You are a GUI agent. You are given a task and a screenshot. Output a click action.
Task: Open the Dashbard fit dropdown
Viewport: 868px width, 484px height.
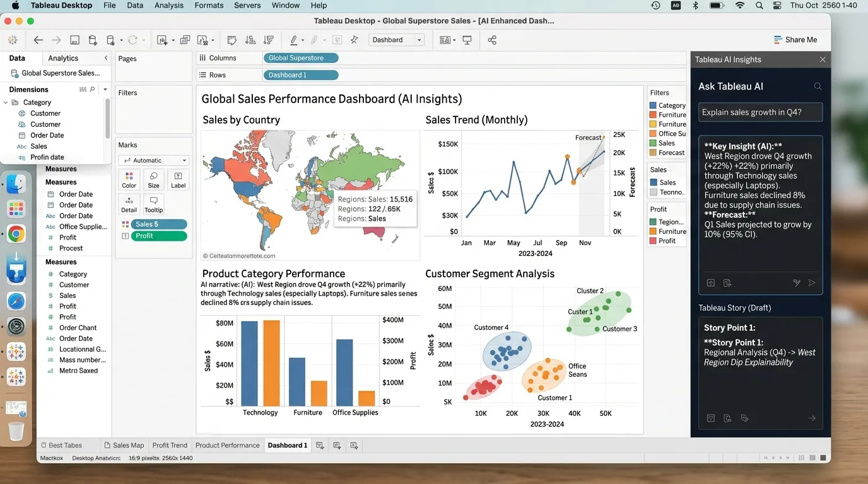(x=396, y=40)
